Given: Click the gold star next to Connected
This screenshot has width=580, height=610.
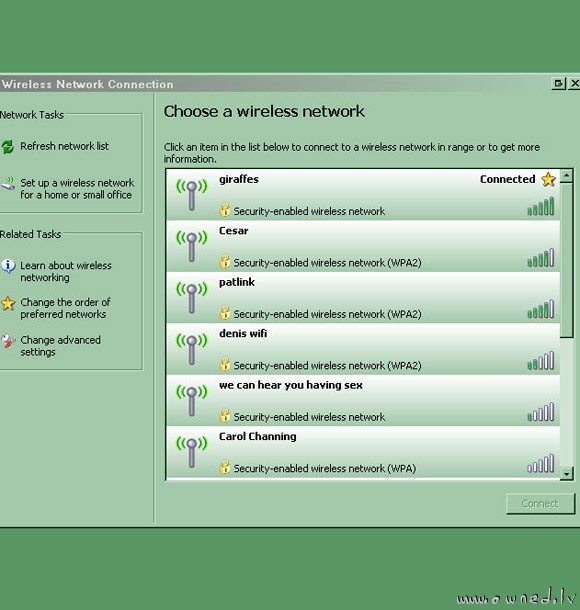Looking at the screenshot, I should click(x=548, y=179).
